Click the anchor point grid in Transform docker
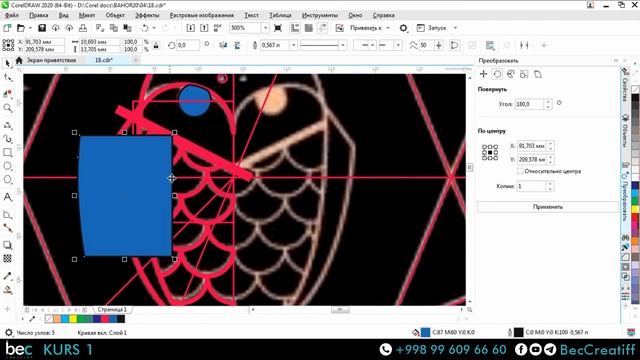This screenshot has height=360, width=640. point(490,152)
